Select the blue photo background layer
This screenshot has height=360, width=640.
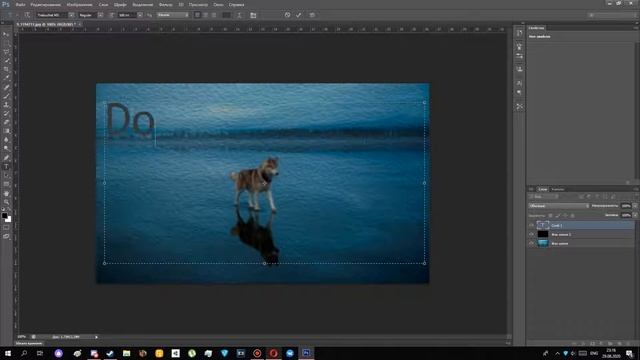click(x=581, y=243)
